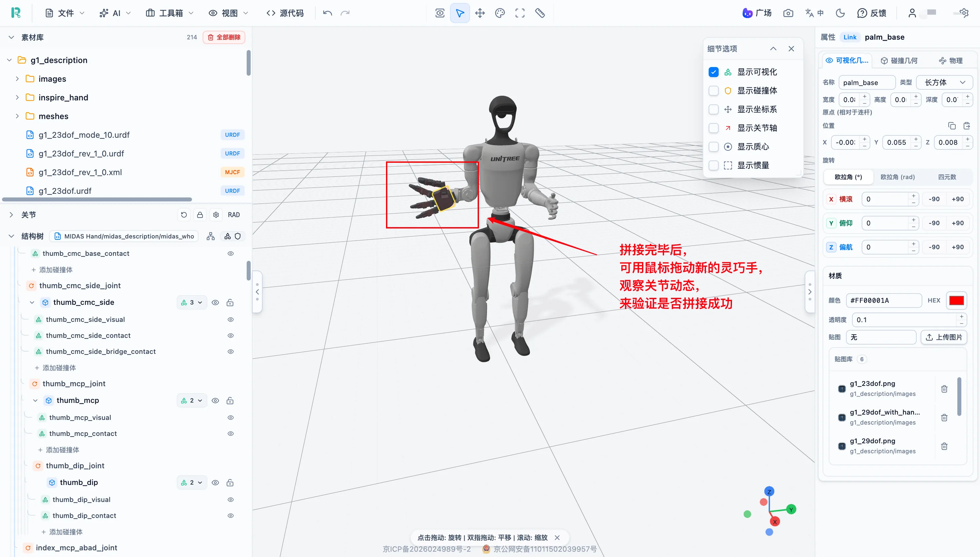Uncheck the 显示可视化 checkbox

tap(713, 72)
